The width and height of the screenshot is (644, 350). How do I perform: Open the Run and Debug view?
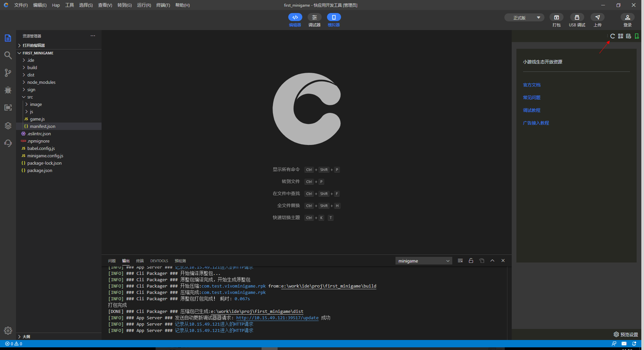[8, 90]
